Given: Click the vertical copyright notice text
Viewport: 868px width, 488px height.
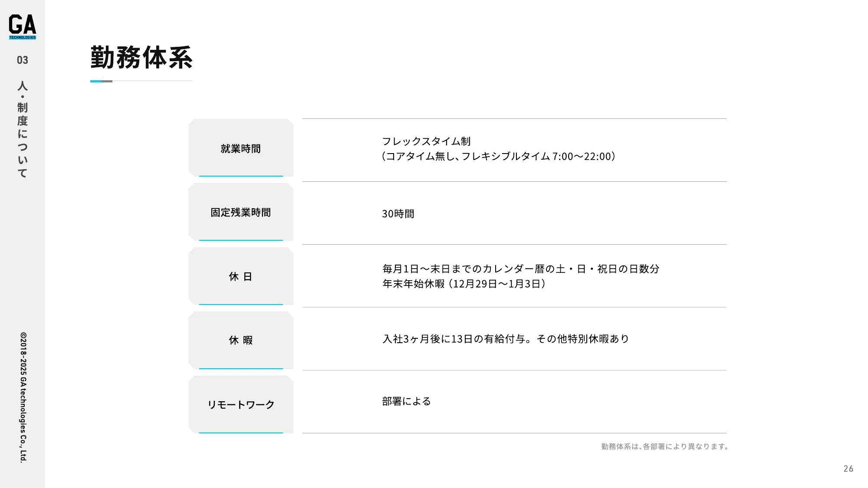Looking at the screenshot, I should point(23,397).
